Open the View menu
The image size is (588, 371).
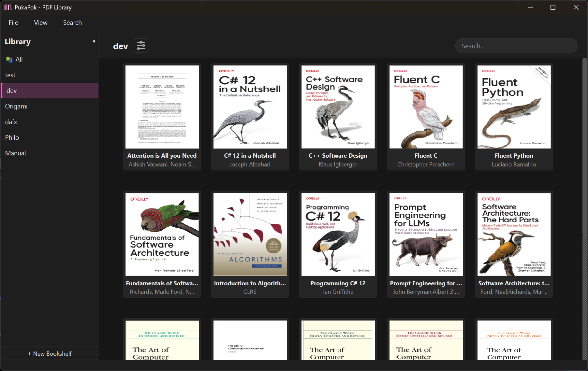pyautogui.click(x=41, y=22)
